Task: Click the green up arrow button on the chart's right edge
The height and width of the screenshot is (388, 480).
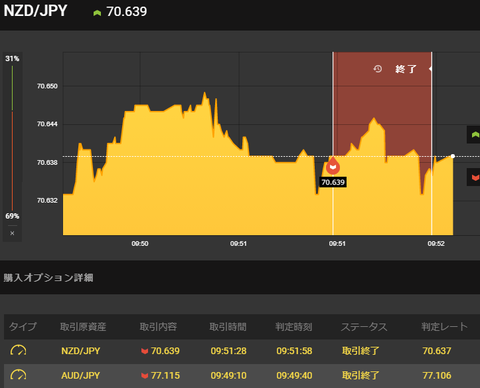Action: (x=474, y=135)
